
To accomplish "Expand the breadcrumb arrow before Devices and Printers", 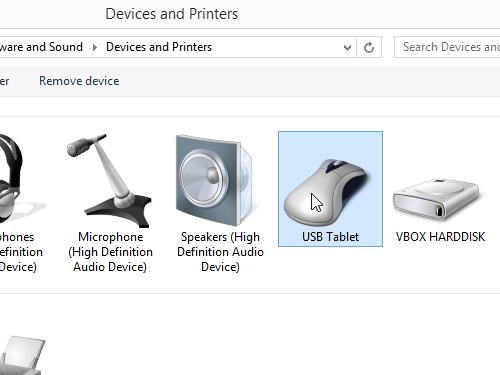I will [x=95, y=47].
